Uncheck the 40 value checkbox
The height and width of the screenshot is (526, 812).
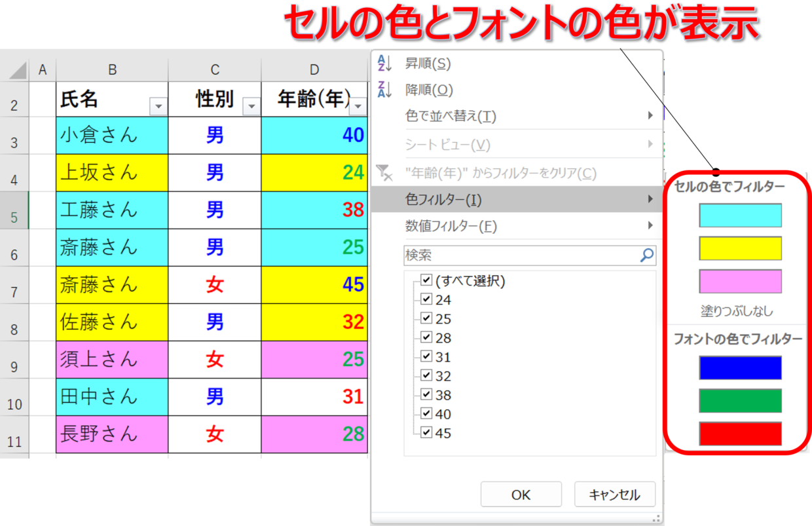click(x=426, y=413)
